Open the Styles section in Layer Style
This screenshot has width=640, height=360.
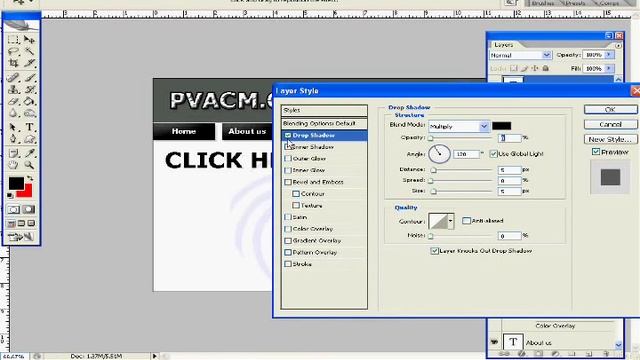click(x=324, y=110)
